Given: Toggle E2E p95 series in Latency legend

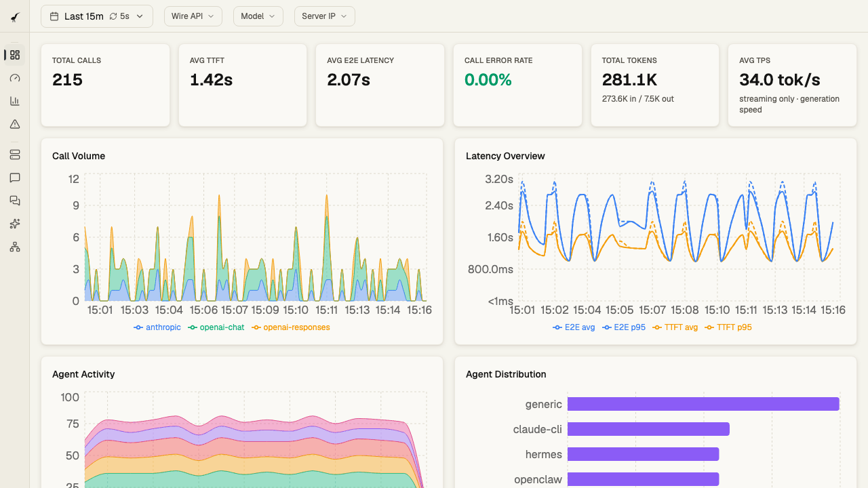Looking at the screenshot, I should tap(623, 327).
